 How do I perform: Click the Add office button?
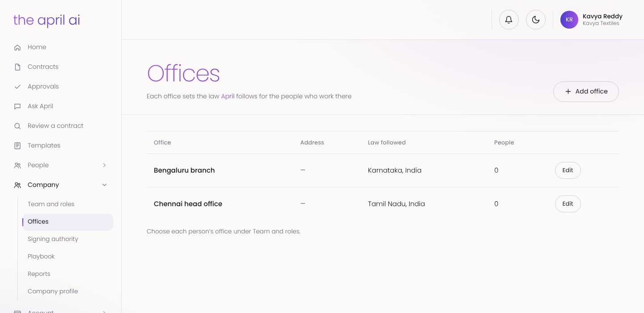(x=586, y=92)
